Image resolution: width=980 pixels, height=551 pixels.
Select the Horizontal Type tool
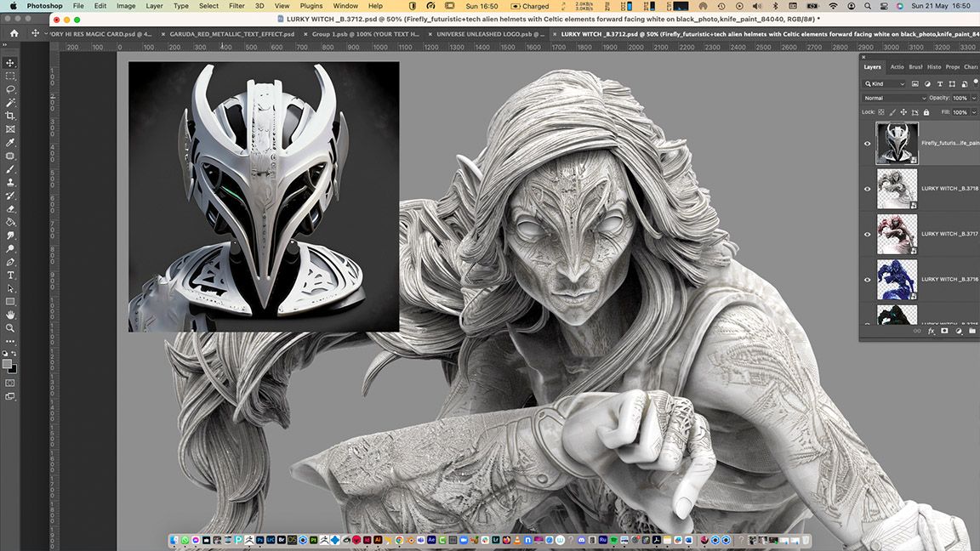pyautogui.click(x=10, y=275)
